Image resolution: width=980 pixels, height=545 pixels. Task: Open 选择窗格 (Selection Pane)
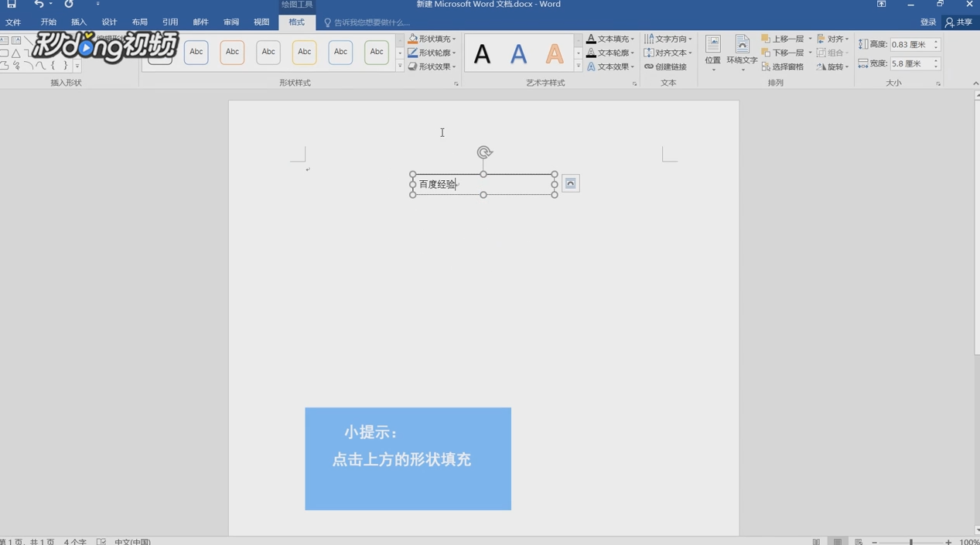tap(783, 66)
